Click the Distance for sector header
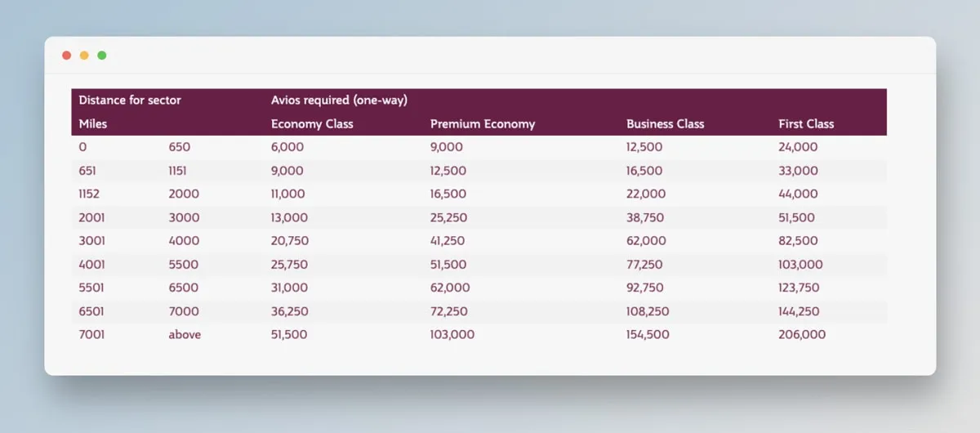The image size is (980, 433). point(130,100)
